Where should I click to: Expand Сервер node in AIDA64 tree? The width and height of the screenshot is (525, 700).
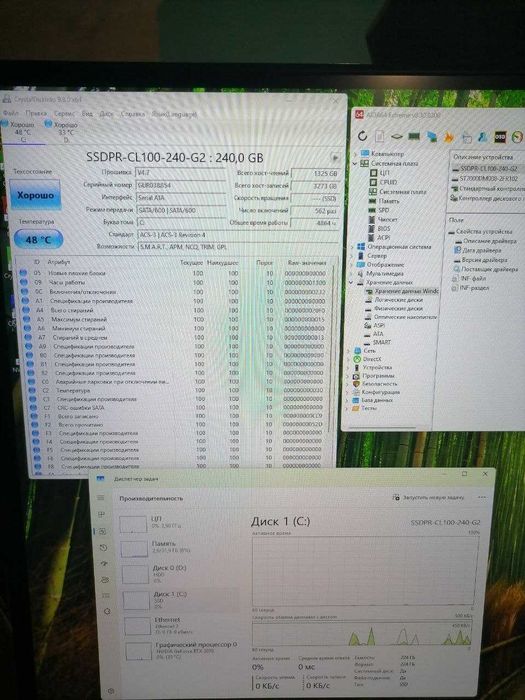click(x=351, y=256)
